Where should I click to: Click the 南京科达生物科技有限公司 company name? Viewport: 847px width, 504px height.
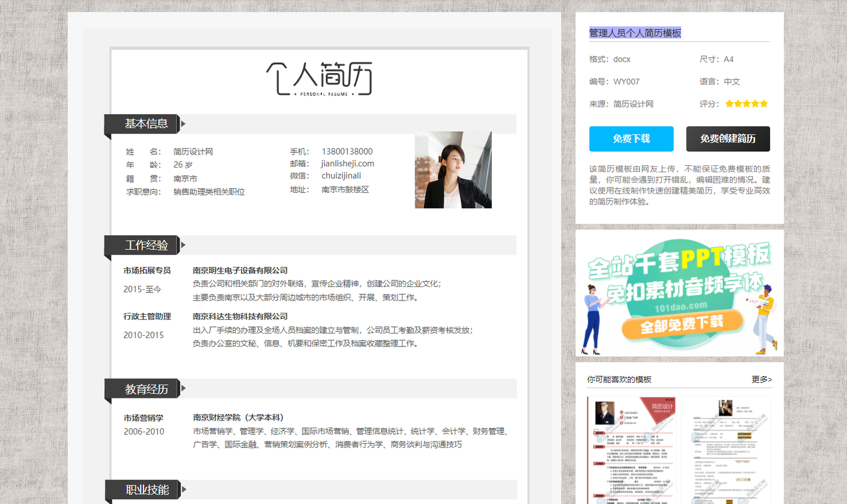pos(240,316)
